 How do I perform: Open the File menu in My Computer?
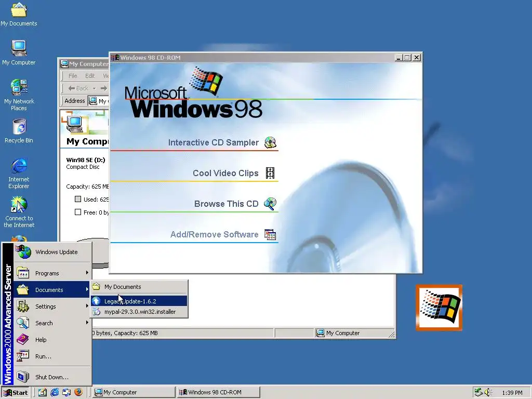pyautogui.click(x=73, y=76)
